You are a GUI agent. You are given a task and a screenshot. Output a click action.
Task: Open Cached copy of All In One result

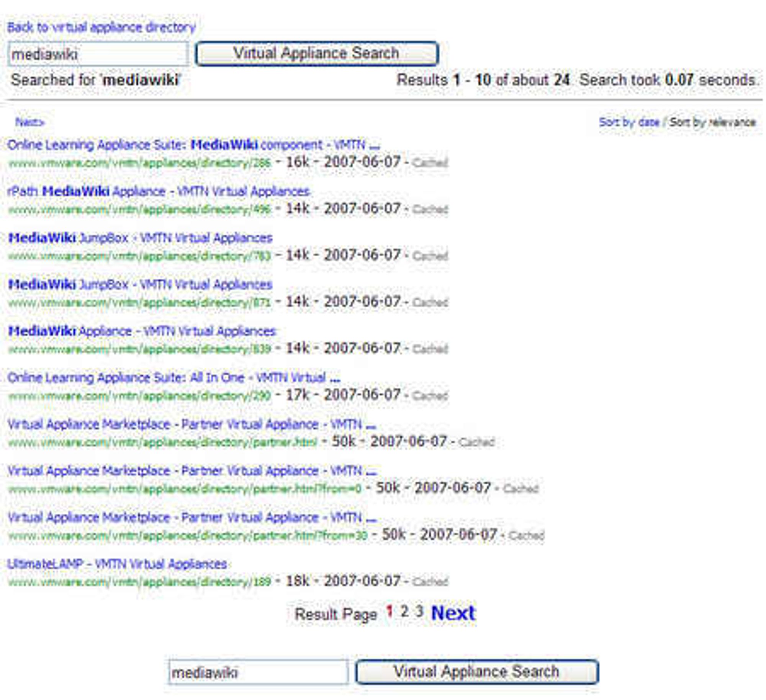tap(430, 395)
